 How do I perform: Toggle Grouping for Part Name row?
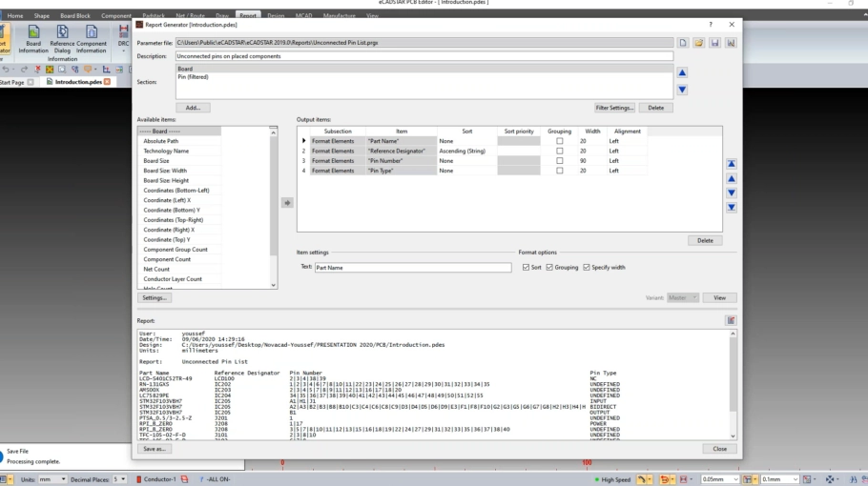pos(560,141)
